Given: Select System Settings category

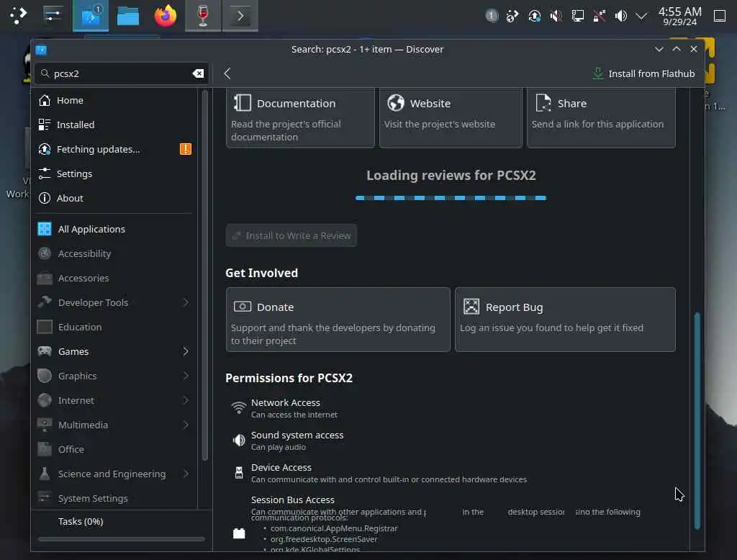Looking at the screenshot, I should (114, 498).
